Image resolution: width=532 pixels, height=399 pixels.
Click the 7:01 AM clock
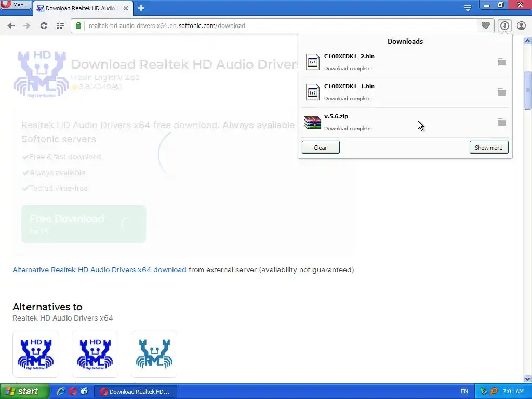(x=513, y=392)
